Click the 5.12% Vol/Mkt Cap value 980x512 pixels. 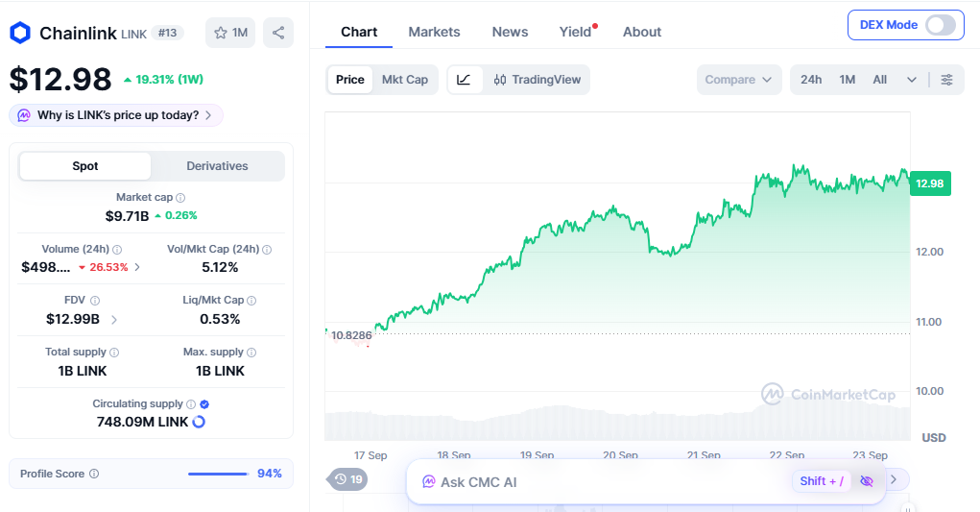point(220,268)
